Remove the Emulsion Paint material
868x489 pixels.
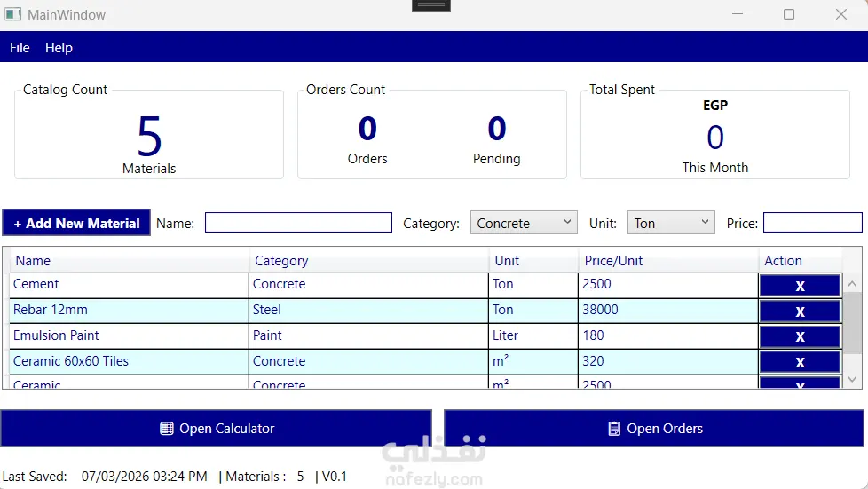(x=800, y=336)
